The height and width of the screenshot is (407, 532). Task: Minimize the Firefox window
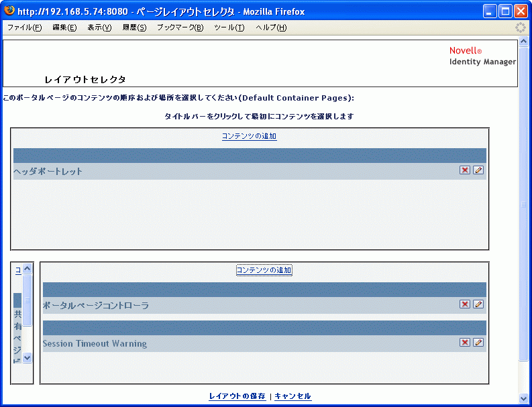(489, 11)
